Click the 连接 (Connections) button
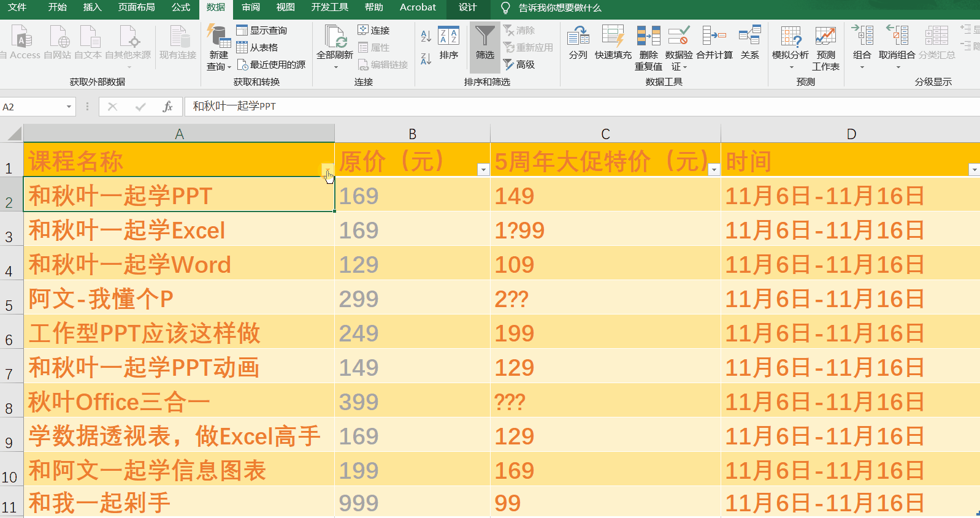The height and width of the screenshot is (518, 980). point(373,30)
